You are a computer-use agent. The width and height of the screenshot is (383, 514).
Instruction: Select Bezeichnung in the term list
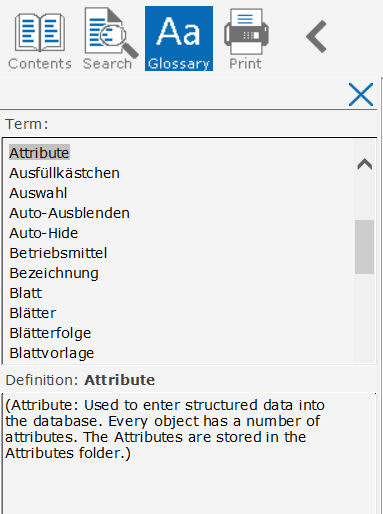54,273
